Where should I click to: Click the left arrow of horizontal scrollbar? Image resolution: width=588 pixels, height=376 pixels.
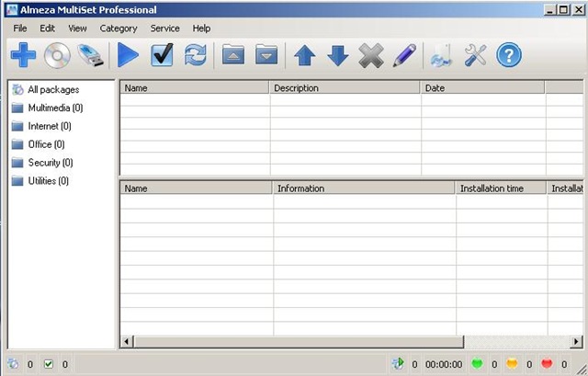coord(127,341)
